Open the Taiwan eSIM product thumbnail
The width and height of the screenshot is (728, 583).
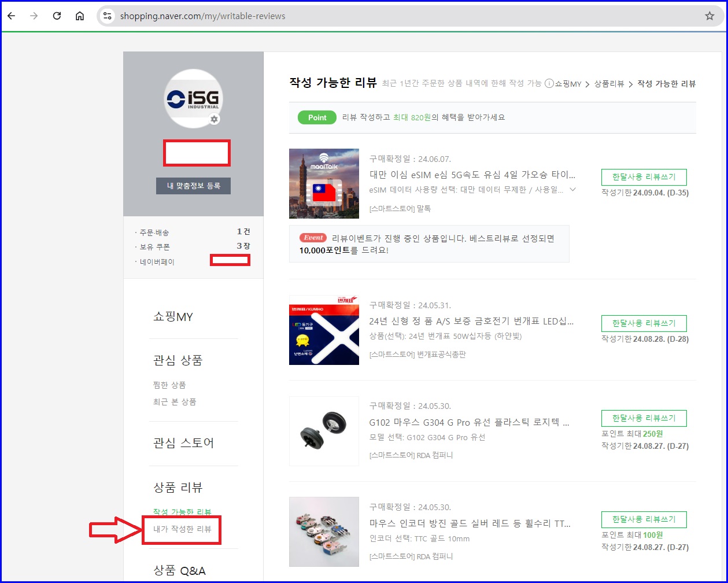(x=324, y=183)
